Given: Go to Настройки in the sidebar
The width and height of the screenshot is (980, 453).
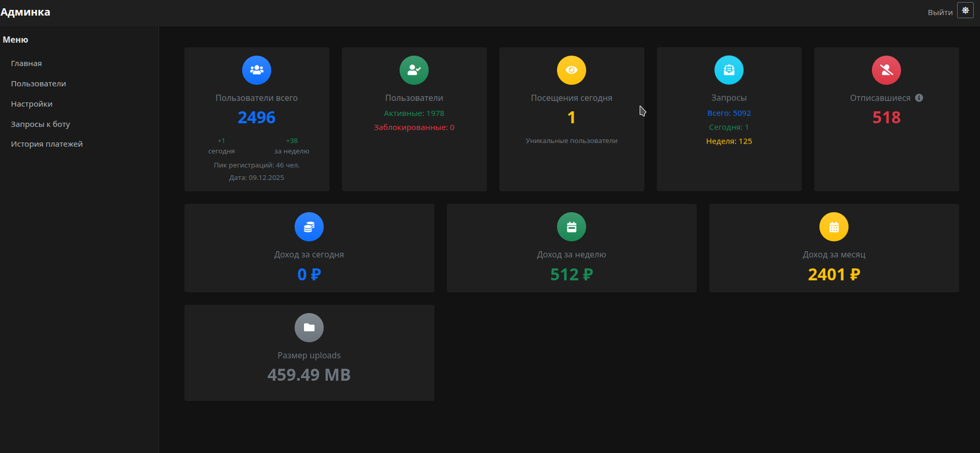Looking at the screenshot, I should click(32, 104).
